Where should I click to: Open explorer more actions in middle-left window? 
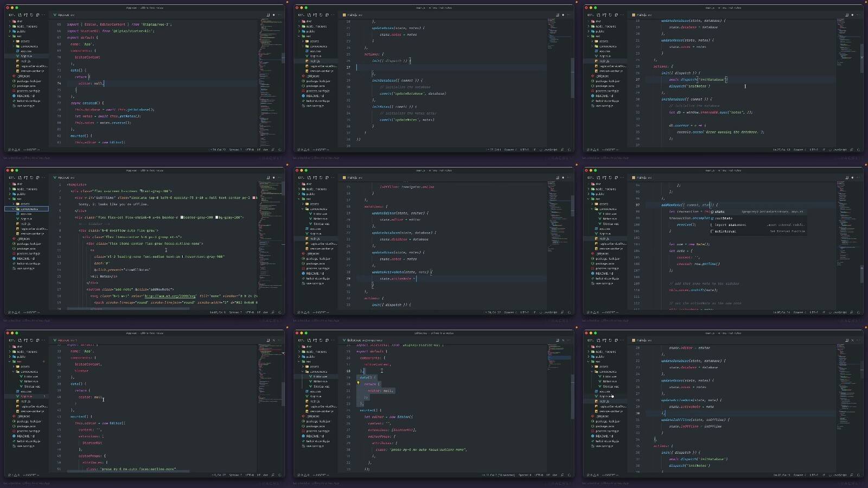[x=43, y=178]
